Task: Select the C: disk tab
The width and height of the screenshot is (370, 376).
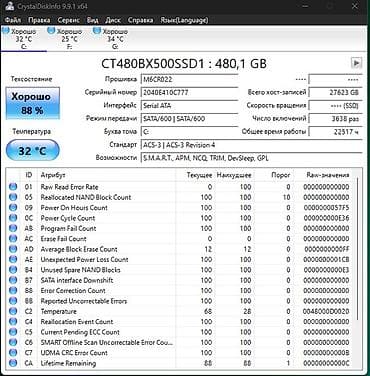Action: [24, 39]
